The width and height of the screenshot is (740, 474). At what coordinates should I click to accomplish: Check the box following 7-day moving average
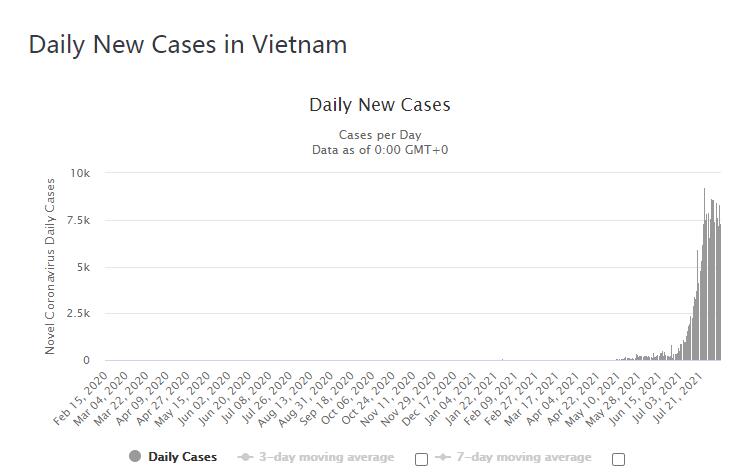tap(618, 459)
